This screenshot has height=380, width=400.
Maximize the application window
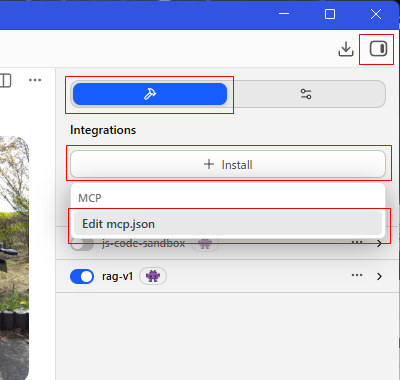330,14
